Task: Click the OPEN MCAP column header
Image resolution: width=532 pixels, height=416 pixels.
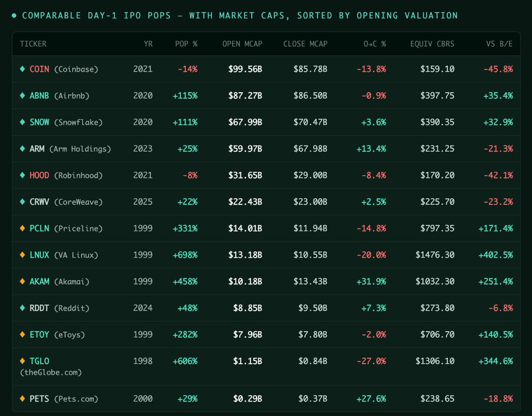Action: coord(242,44)
